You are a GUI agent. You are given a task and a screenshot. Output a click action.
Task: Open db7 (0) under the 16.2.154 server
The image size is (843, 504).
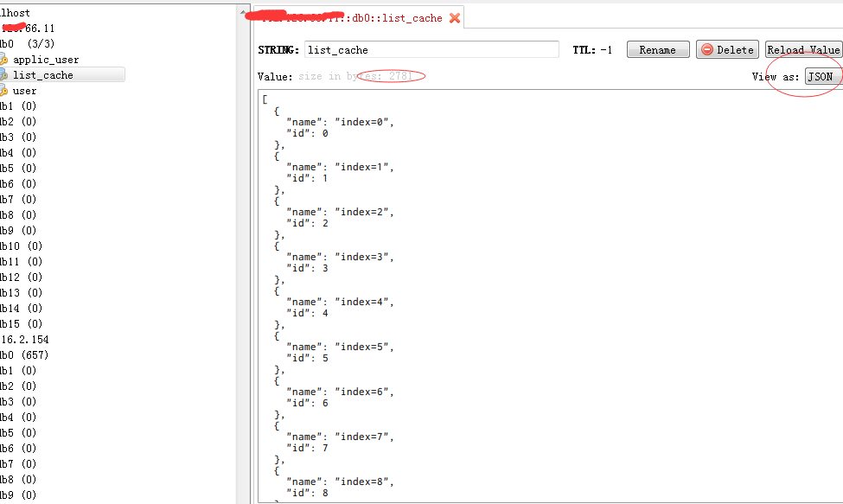click(18, 463)
